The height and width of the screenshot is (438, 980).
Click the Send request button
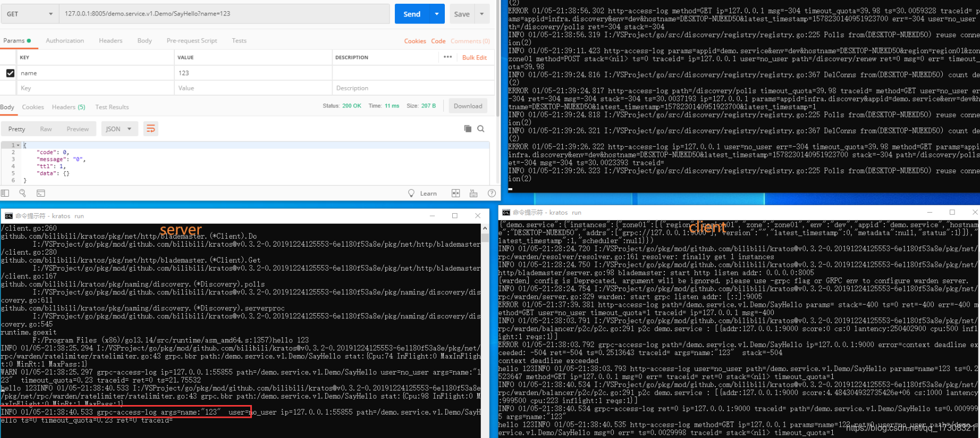[412, 14]
